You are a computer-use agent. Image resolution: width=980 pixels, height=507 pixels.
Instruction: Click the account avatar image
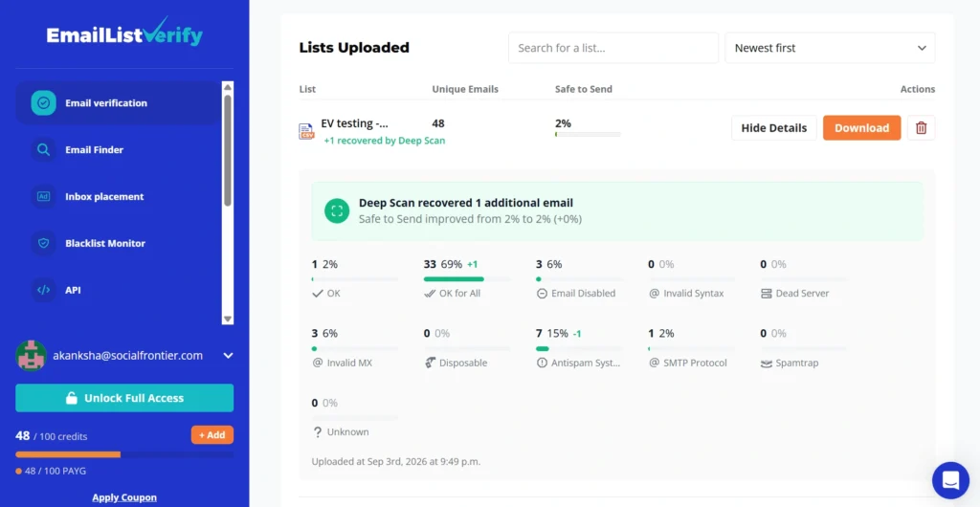(x=32, y=356)
